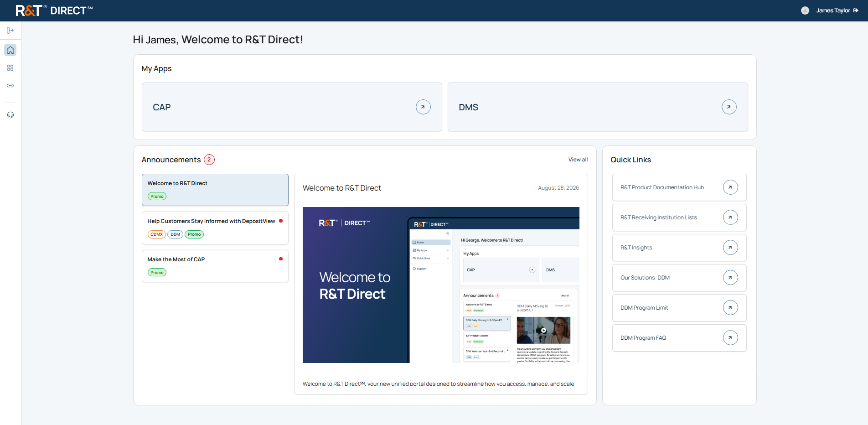The height and width of the screenshot is (425, 868).
Task: Launch CAP app via arrow icon
Action: [x=423, y=107]
